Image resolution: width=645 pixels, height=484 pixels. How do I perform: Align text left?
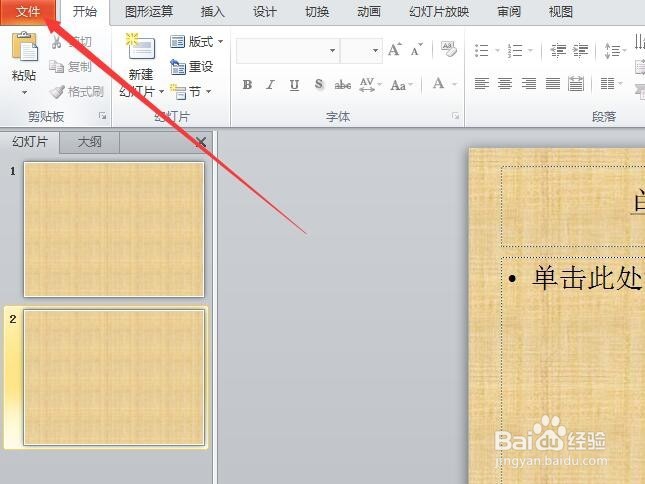pyautogui.click(x=482, y=84)
